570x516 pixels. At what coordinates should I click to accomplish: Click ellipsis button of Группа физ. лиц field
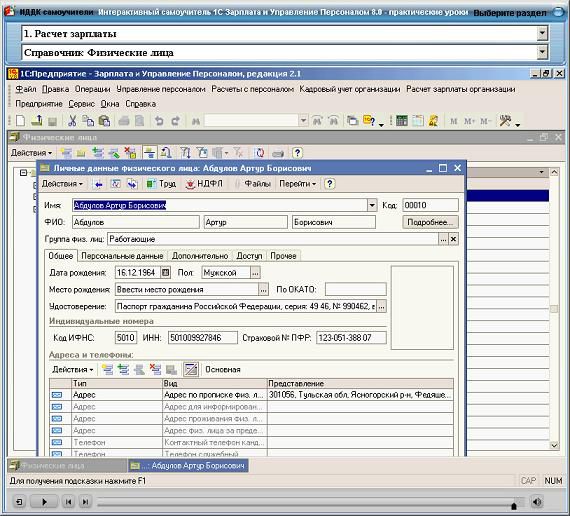[x=443, y=239]
